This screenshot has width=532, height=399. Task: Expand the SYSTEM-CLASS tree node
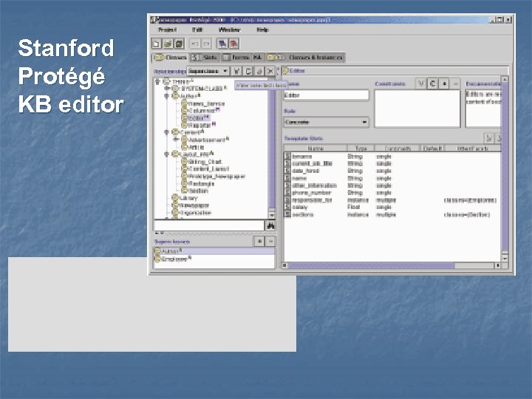click(x=166, y=89)
